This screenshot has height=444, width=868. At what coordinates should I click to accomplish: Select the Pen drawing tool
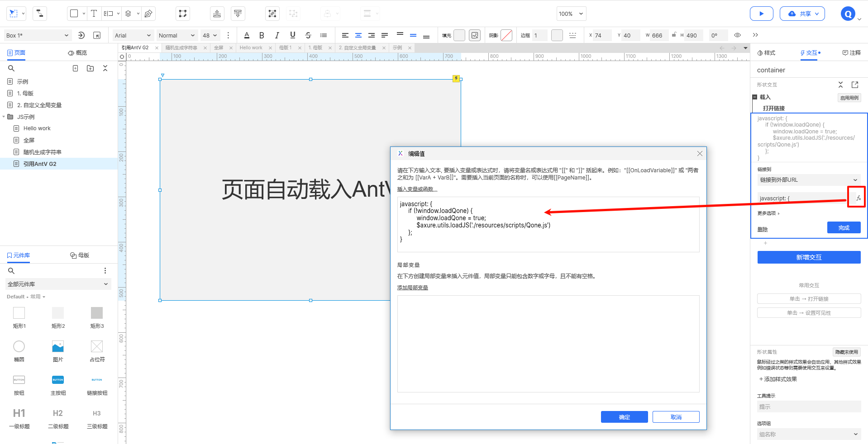(x=148, y=14)
